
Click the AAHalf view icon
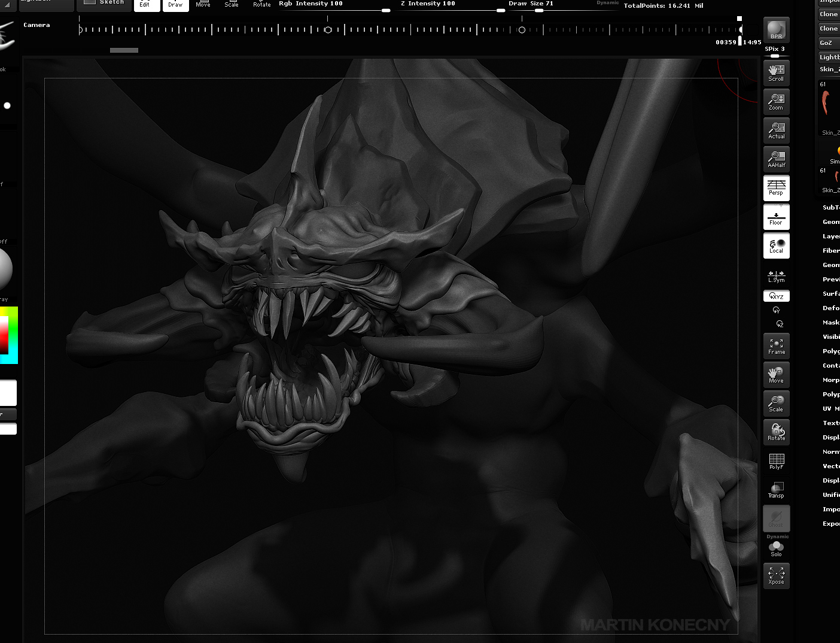[x=776, y=159]
